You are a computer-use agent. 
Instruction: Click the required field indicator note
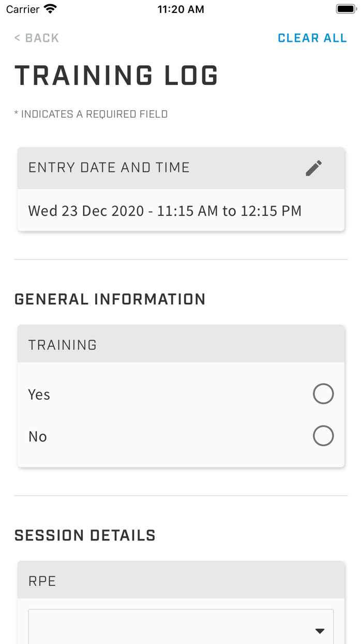point(91,114)
